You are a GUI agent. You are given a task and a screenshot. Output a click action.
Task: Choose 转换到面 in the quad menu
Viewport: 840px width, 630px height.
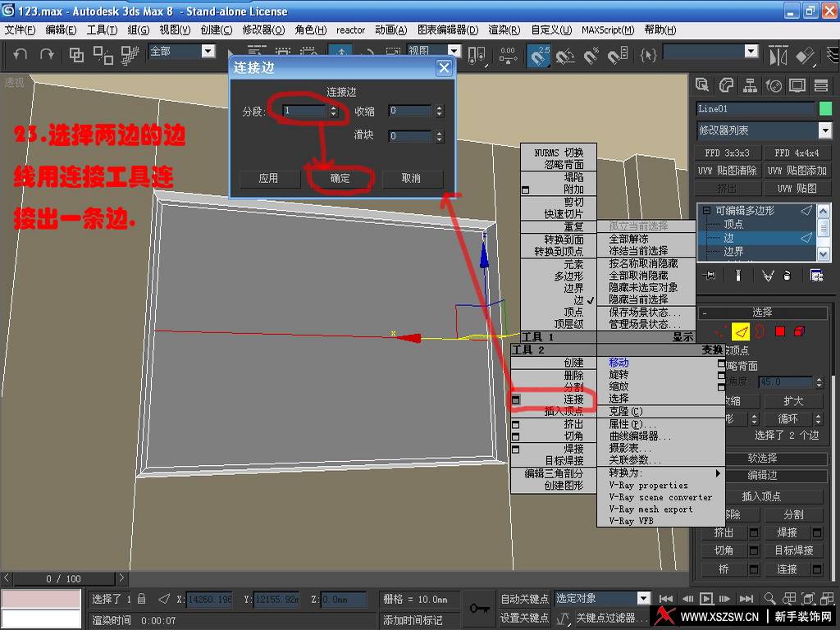point(564,240)
